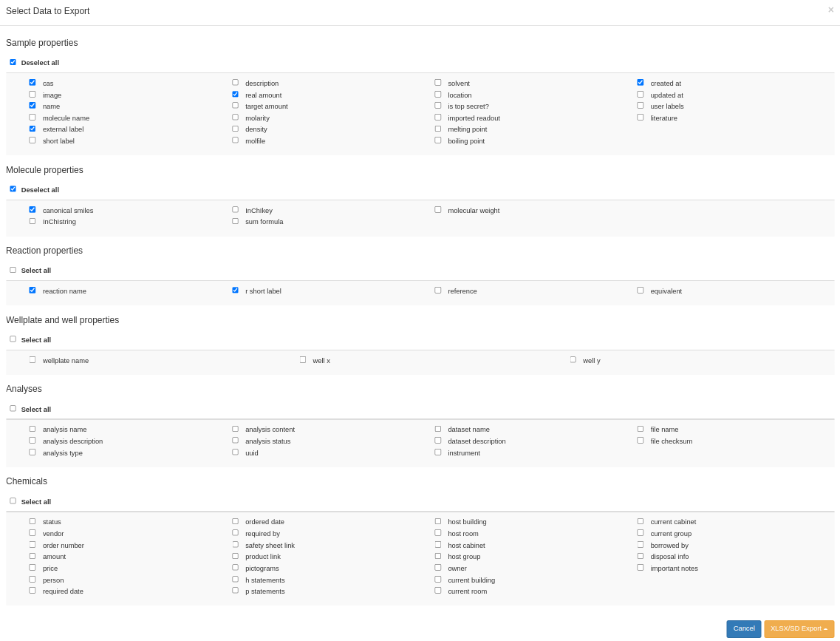Uncheck the reaction name checkbox
The width and height of the screenshot is (840, 641).
tap(33, 290)
